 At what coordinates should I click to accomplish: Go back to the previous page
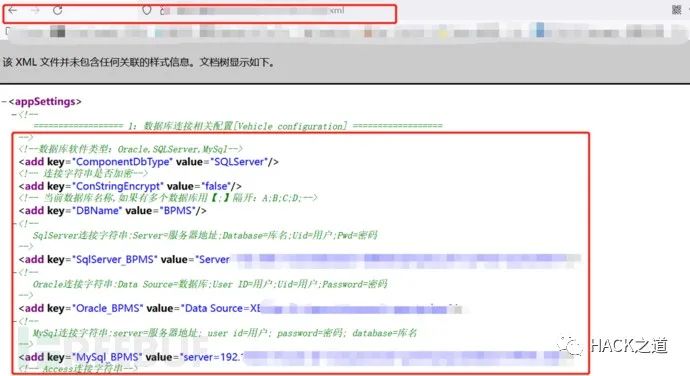click(13, 10)
